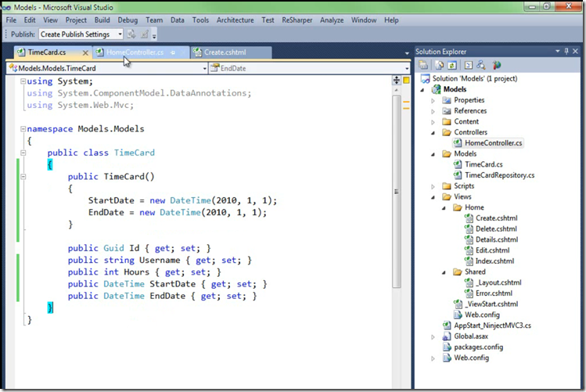
Task: Expand the Properties folder node
Action: coord(433,100)
